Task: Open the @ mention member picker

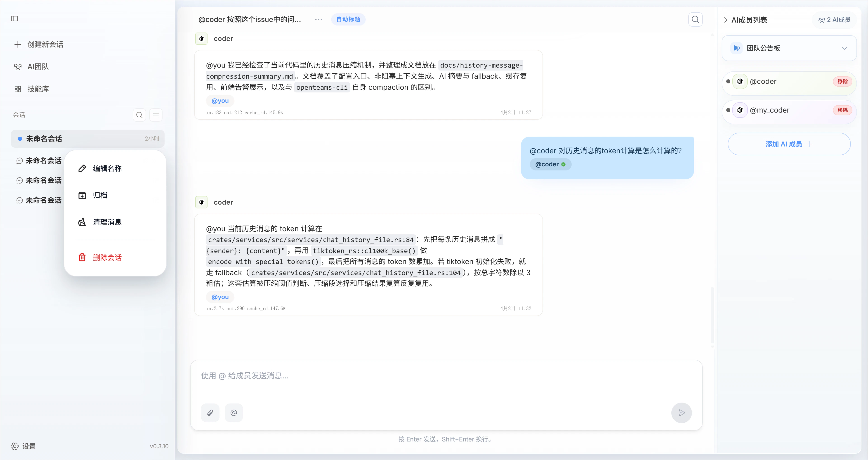Action: pyautogui.click(x=234, y=413)
